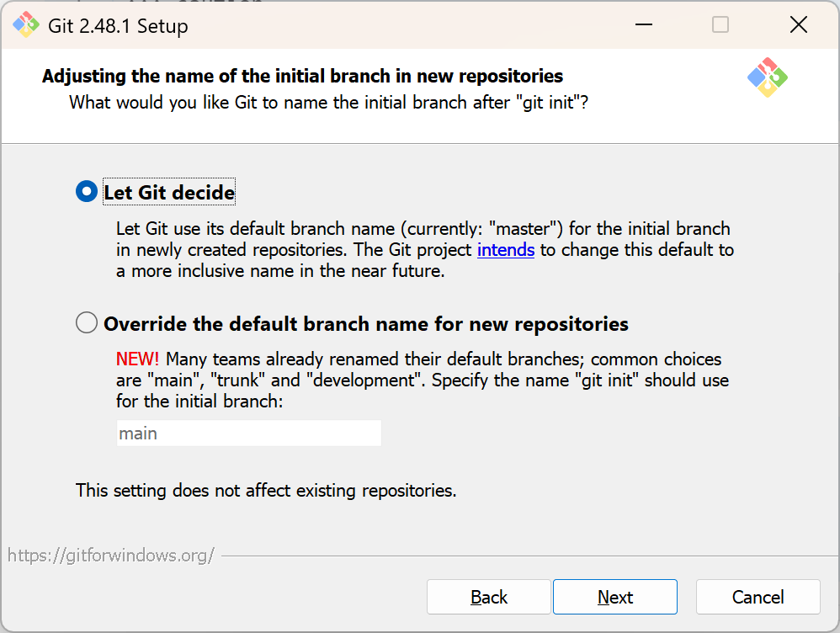Cancel the Git installation
This screenshot has height=633, width=840.
[758, 597]
